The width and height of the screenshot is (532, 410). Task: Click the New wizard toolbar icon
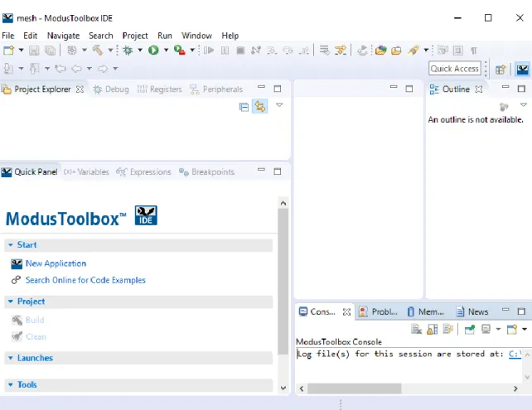[x=9, y=51]
